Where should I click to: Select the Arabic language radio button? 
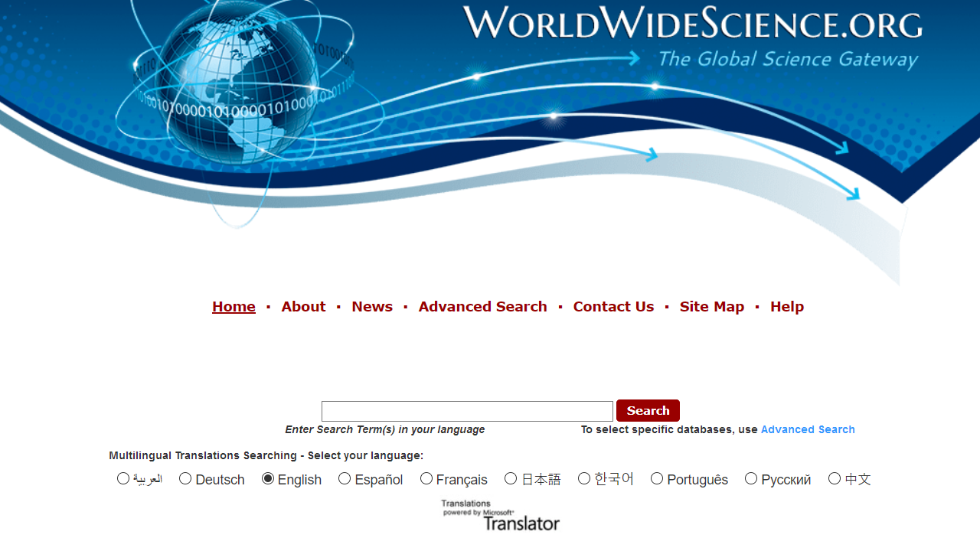pos(123,478)
